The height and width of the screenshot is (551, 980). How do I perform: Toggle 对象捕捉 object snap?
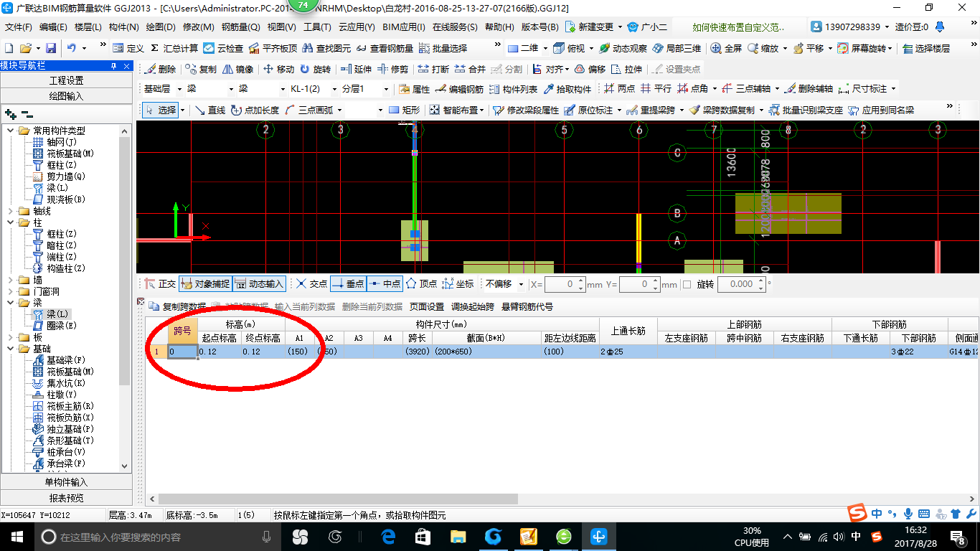[x=204, y=284]
